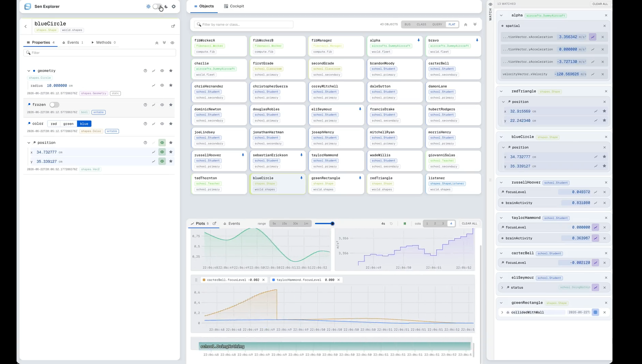Unpin the alpha object card pin icon

419,40
